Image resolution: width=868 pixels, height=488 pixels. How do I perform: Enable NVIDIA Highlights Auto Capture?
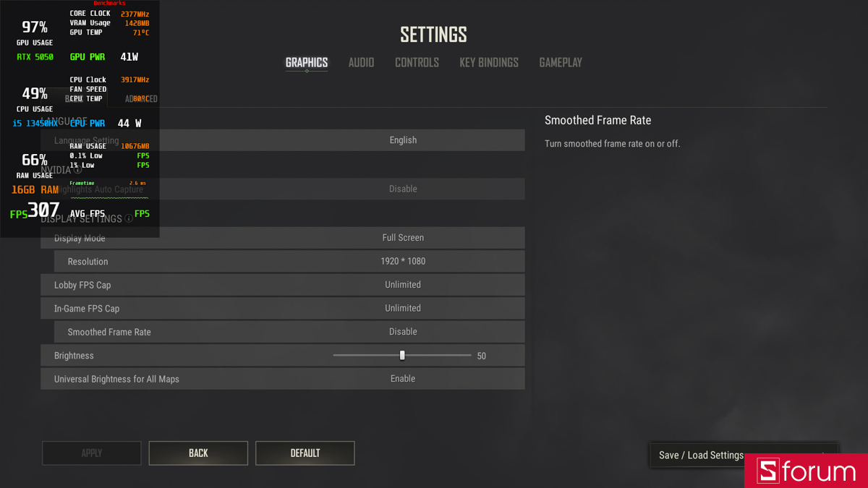click(403, 189)
